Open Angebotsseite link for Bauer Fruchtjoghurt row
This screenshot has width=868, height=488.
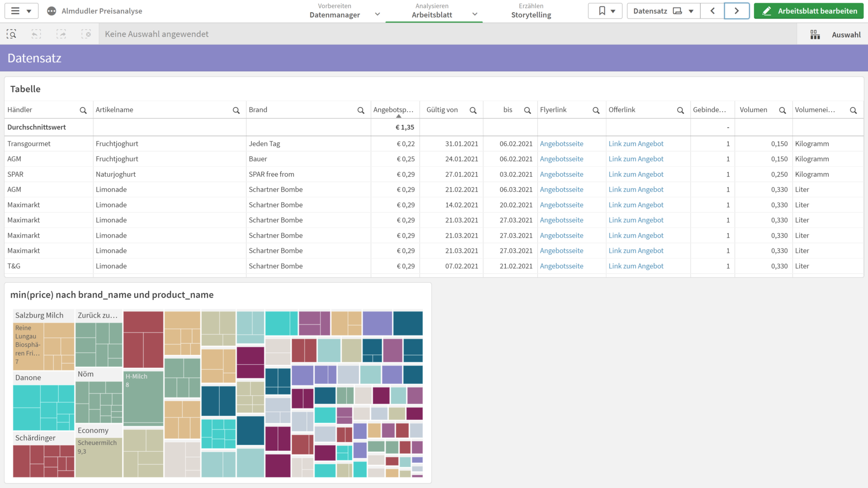tap(561, 159)
